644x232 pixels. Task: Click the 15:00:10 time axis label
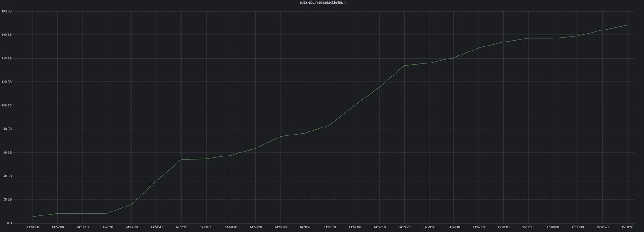[x=528, y=227]
